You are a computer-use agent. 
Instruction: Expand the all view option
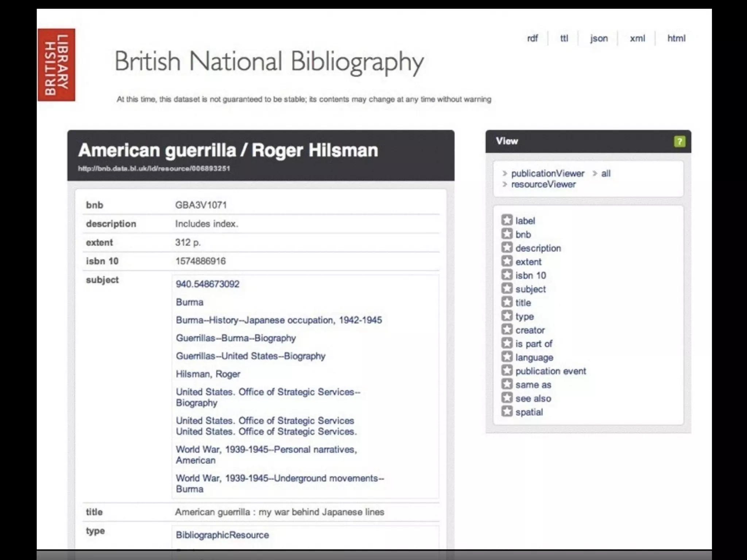tap(595, 174)
